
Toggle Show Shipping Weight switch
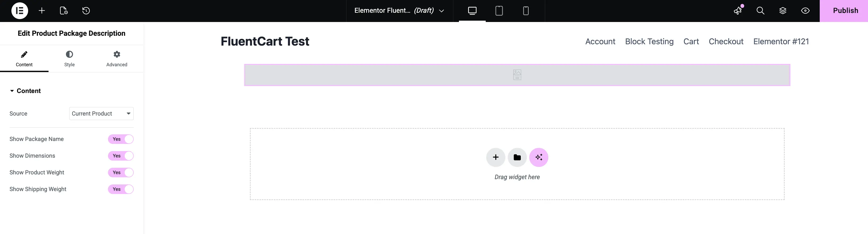(x=121, y=189)
